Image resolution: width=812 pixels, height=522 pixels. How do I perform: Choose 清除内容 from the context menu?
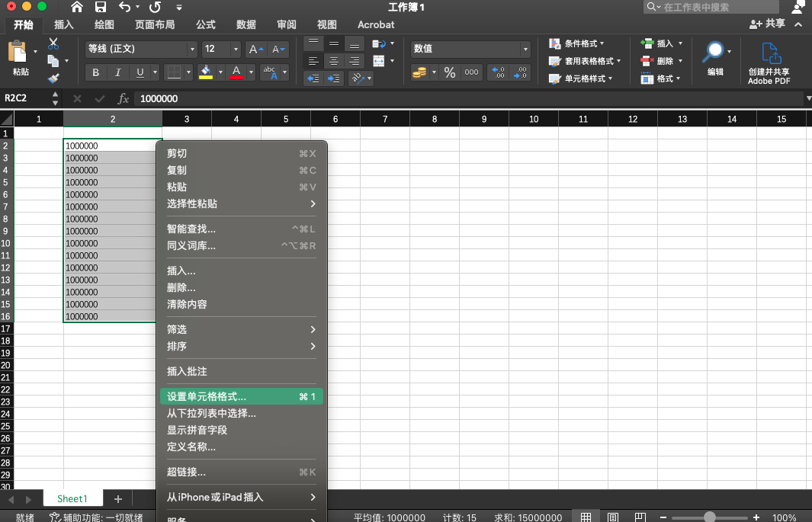pos(188,303)
